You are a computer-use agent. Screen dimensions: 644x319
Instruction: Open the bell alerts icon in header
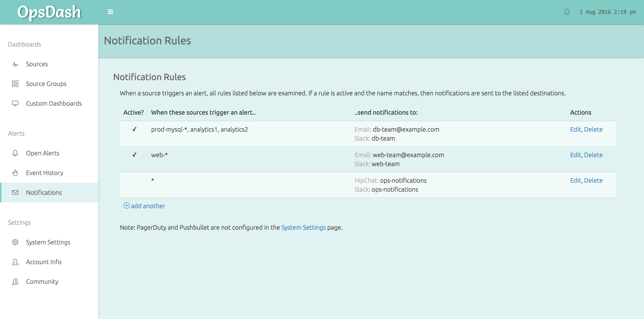click(x=567, y=12)
